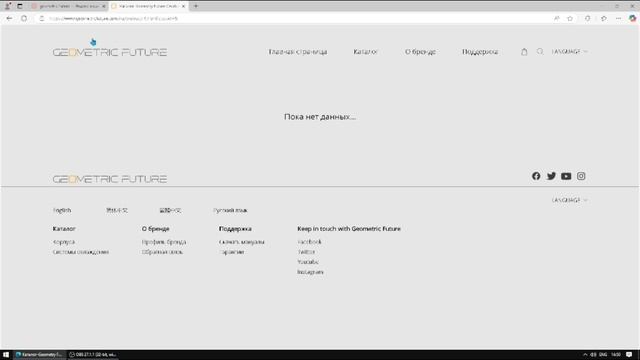Open the Каталог menu item in header
Screen dimensions: 640x360
click(365, 52)
